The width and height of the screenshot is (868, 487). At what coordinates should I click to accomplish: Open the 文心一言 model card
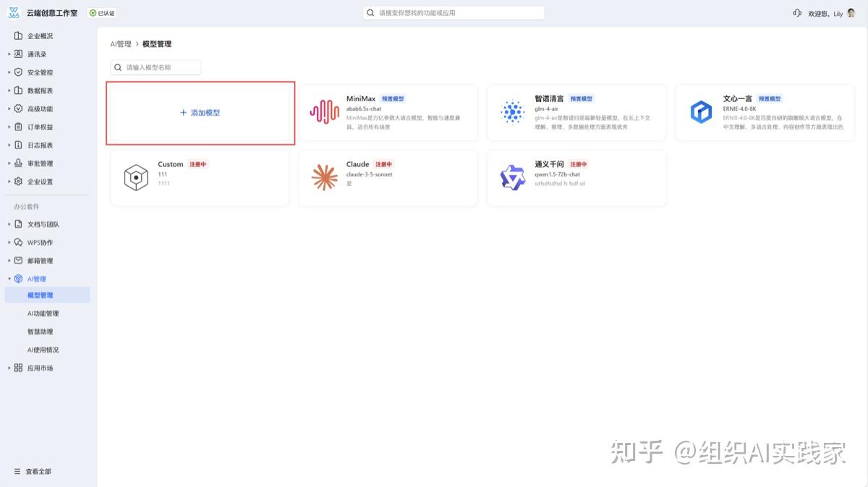coord(765,112)
